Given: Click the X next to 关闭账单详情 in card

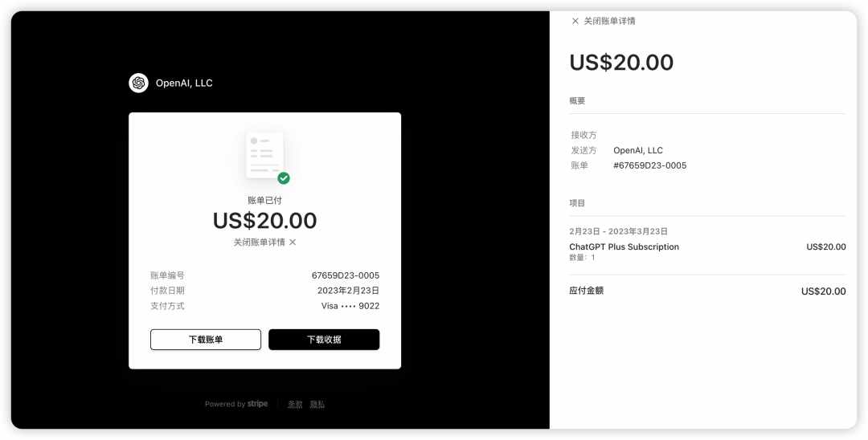Looking at the screenshot, I should point(293,242).
